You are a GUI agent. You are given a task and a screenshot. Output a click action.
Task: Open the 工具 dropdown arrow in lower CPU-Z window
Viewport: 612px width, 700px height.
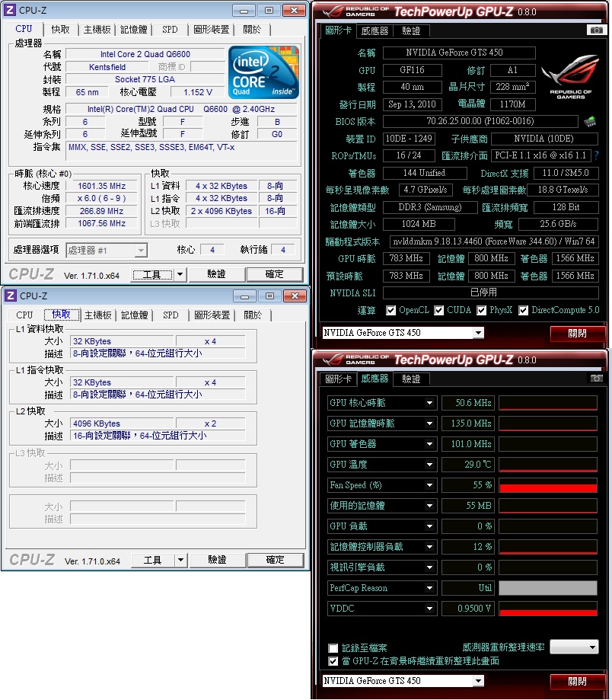pyautogui.click(x=180, y=560)
